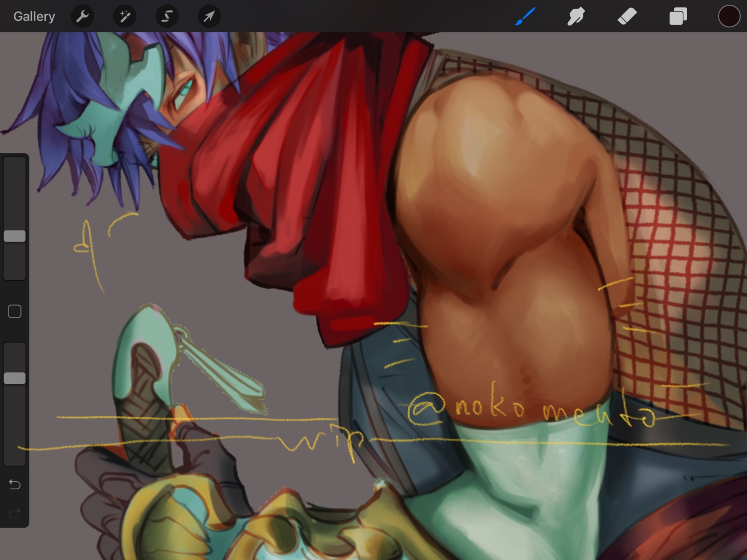
Task: Open the active color swatch
Action: tap(729, 16)
